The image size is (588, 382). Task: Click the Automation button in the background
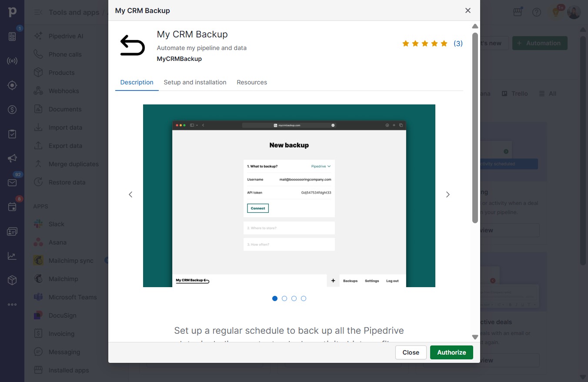click(x=540, y=43)
